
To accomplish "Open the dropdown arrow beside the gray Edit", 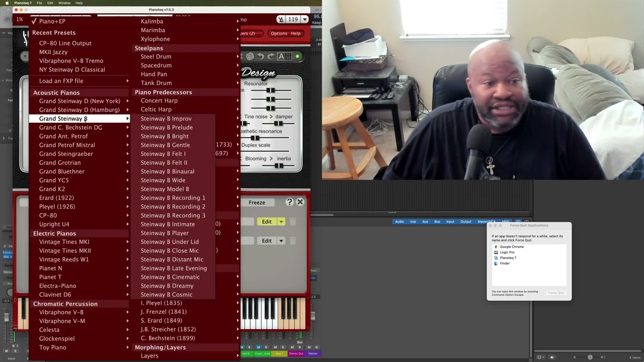I will pyautogui.click(x=281, y=241).
